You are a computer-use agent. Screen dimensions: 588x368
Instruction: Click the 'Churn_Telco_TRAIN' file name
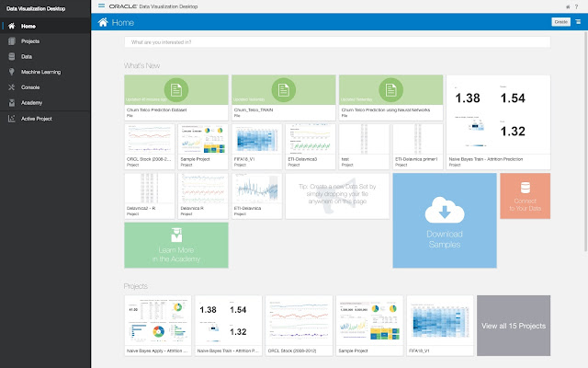(x=254, y=110)
